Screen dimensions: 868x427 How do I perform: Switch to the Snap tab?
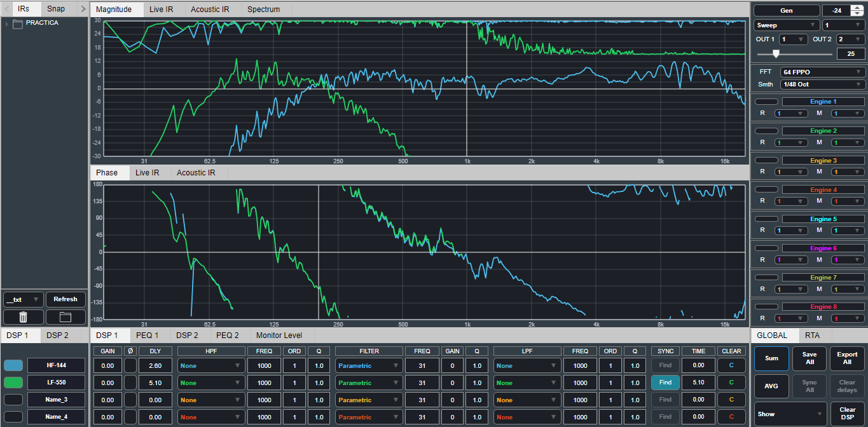(56, 9)
